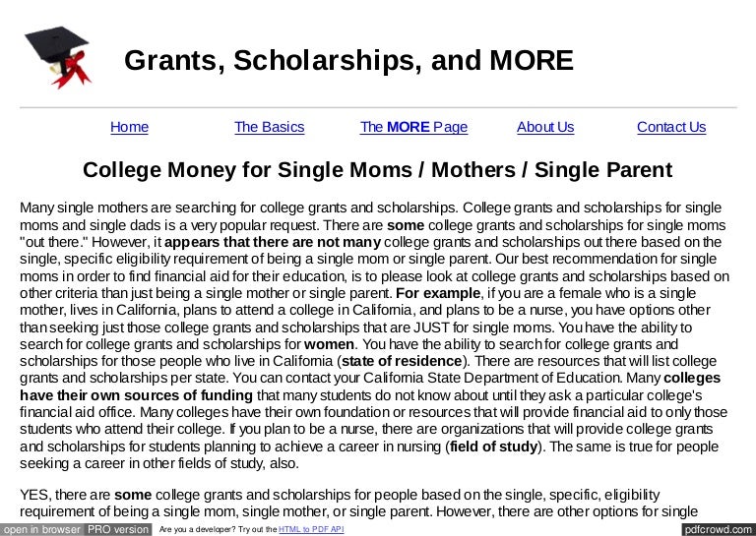Follow the HTML to PDF API link
The height and width of the screenshot is (536, 756).
[311, 530]
